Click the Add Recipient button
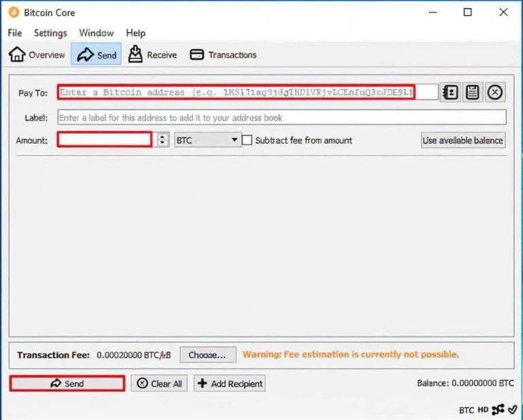Screen dimensions: 523x420 [229, 383]
